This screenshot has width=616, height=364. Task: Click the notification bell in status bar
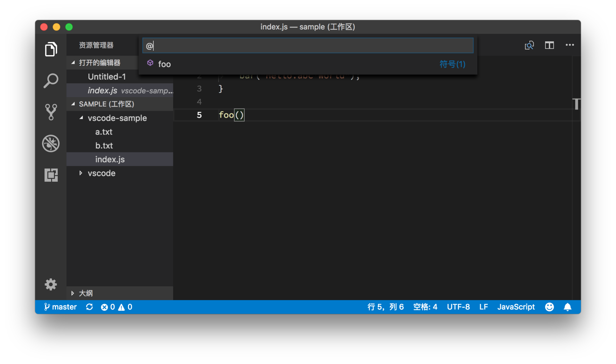[x=567, y=307]
